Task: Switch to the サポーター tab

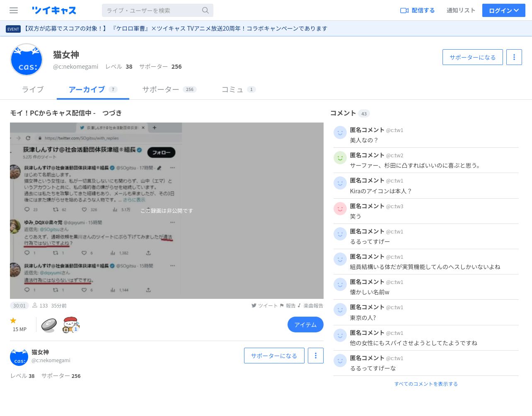Action: click(x=169, y=89)
